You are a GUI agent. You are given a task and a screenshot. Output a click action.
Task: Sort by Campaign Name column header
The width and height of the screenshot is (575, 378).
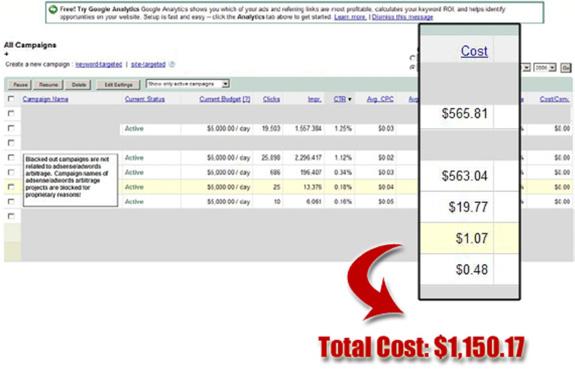coord(45,99)
